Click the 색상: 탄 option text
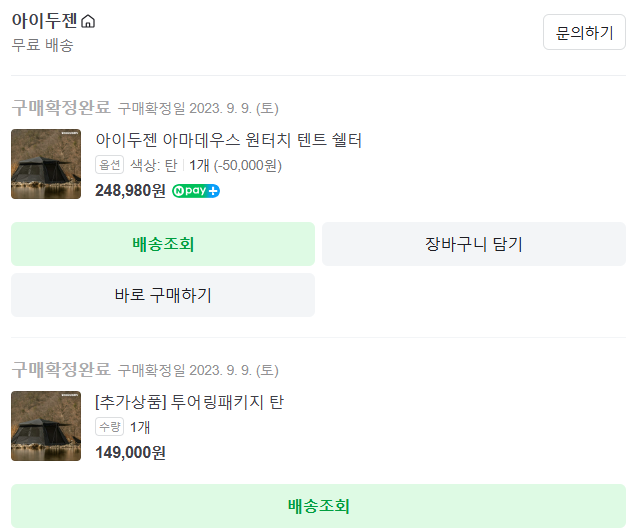This screenshot has width=632, height=531. 153,165
